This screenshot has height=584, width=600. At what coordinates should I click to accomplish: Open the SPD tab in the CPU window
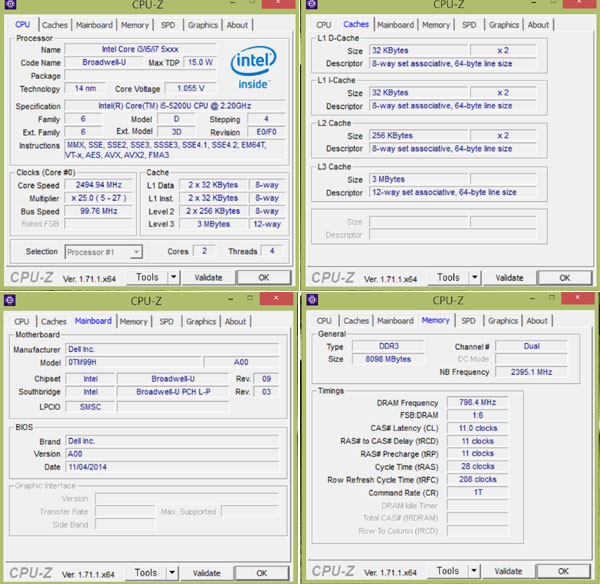(168, 25)
